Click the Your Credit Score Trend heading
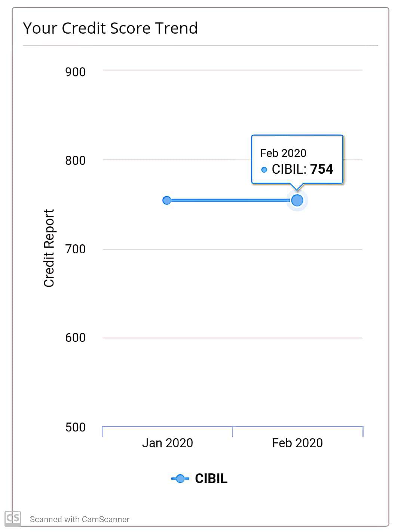398x532 pixels. tap(110, 28)
